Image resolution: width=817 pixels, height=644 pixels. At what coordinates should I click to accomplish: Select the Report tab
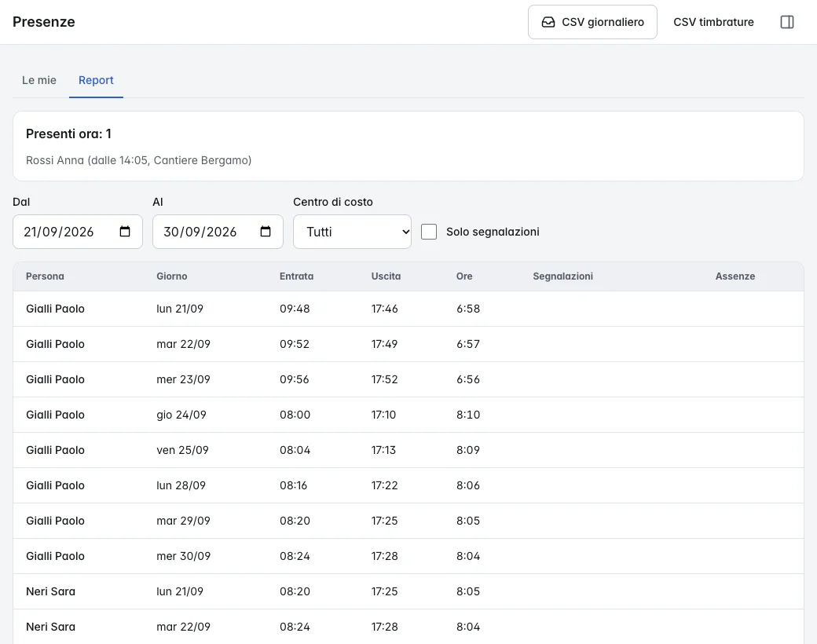coord(96,80)
